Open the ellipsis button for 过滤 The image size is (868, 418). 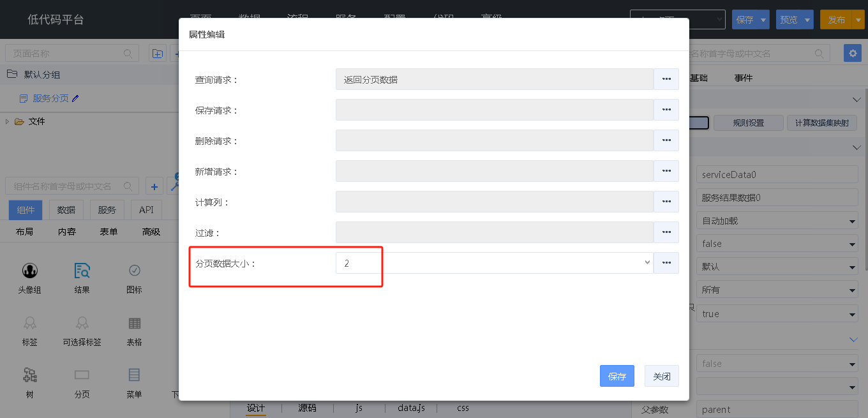(x=666, y=232)
